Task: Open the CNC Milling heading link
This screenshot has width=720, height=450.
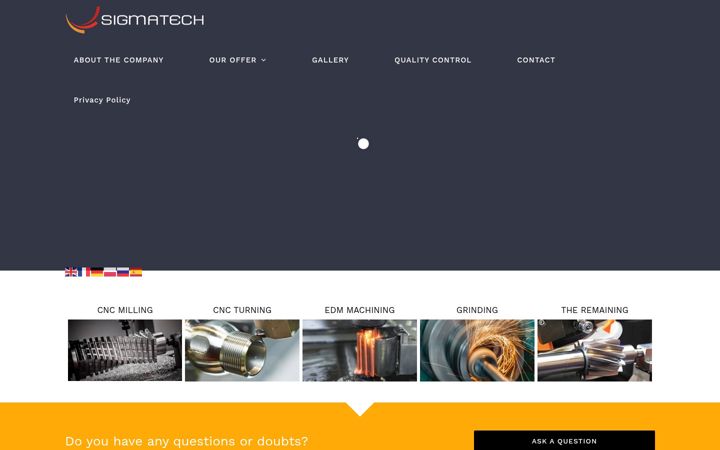Action: click(125, 310)
